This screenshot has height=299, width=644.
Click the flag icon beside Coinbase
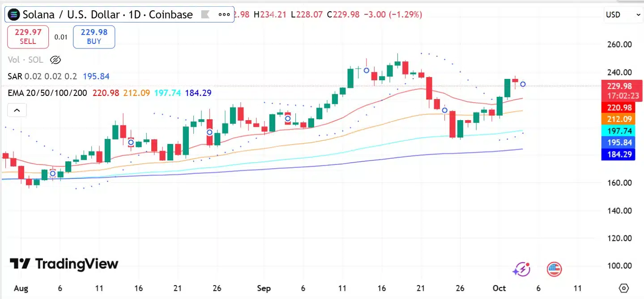(205, 14)
